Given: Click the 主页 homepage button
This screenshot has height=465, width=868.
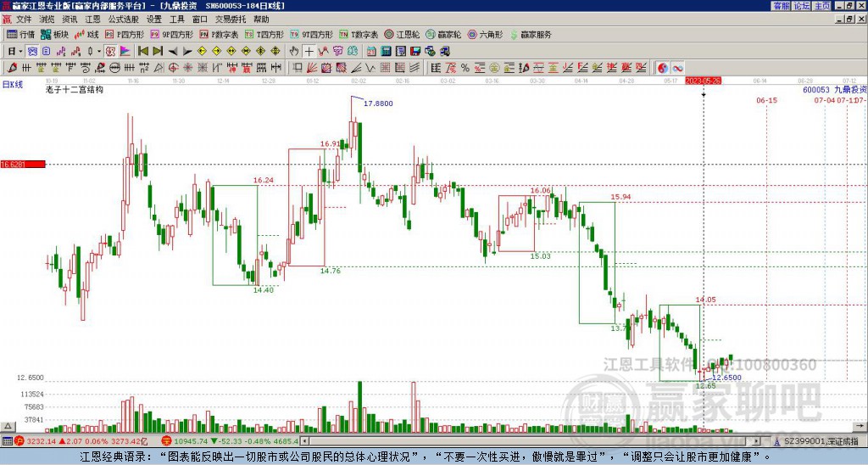Looking at the screenshot, I should 821,6.
